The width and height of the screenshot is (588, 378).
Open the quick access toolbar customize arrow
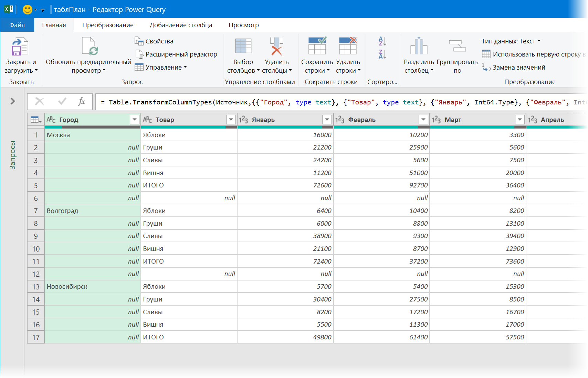pos(42,10)
